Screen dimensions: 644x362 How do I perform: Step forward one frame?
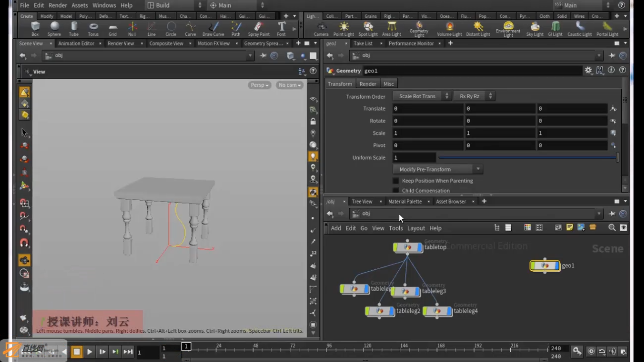tap(103, 352)
